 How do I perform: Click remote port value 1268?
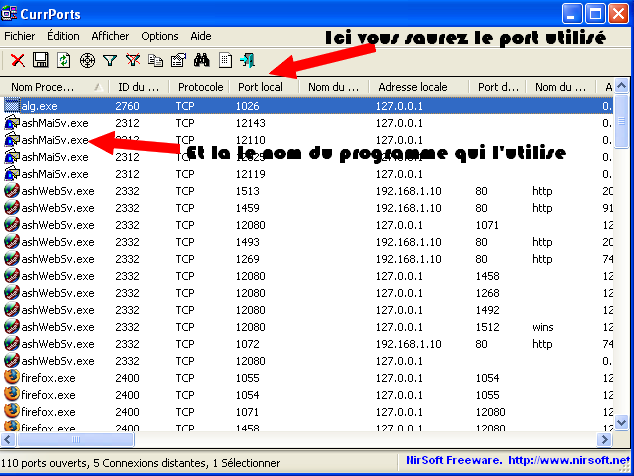(x=487, y=293)
